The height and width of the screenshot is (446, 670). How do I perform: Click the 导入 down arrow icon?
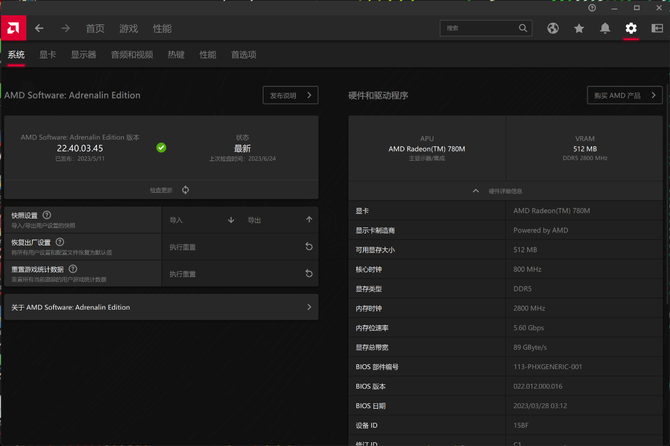tap(231, 220)
